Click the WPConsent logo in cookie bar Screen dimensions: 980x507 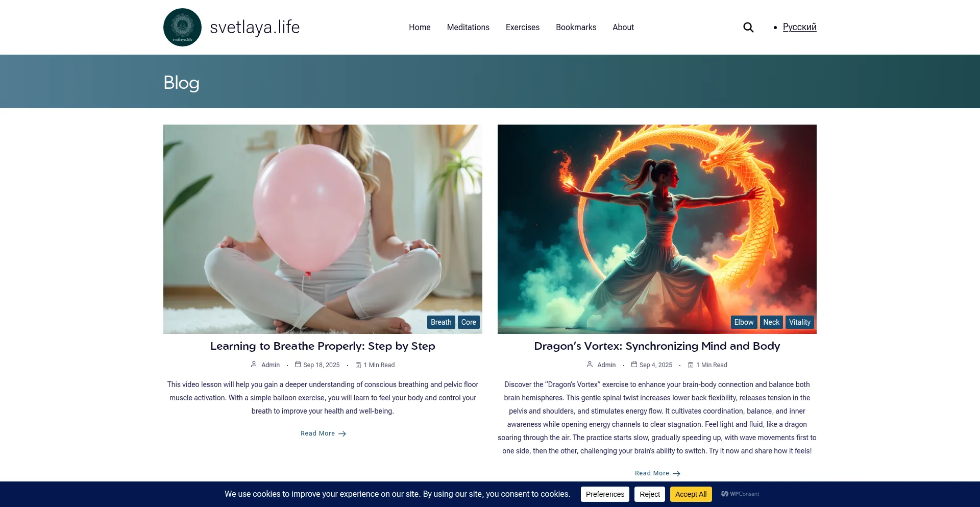pyautogui.click(x=740, y=494)
